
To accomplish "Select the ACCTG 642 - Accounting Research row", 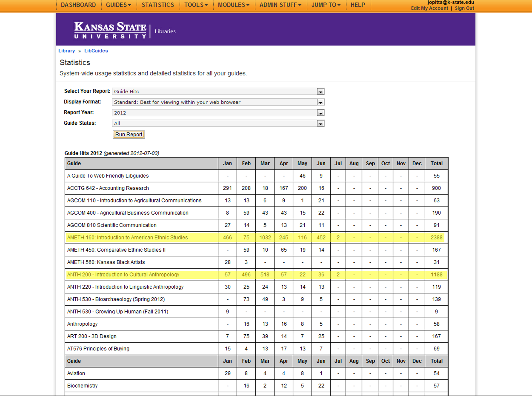I will (x=256, y=188).
